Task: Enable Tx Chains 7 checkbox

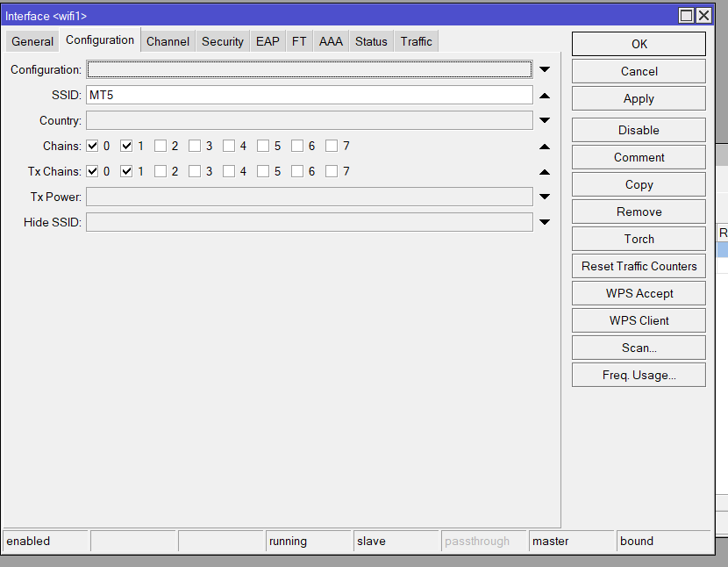Action: coord(332,171)
